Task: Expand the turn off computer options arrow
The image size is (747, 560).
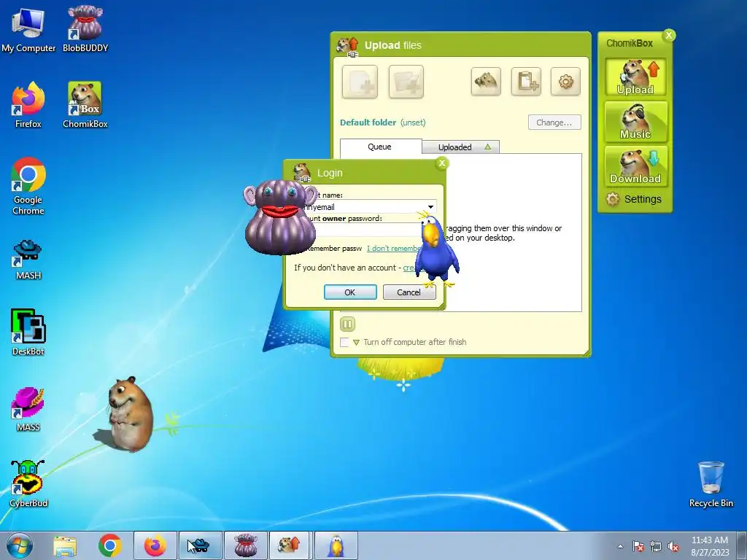Action: [x=356, y=343]
